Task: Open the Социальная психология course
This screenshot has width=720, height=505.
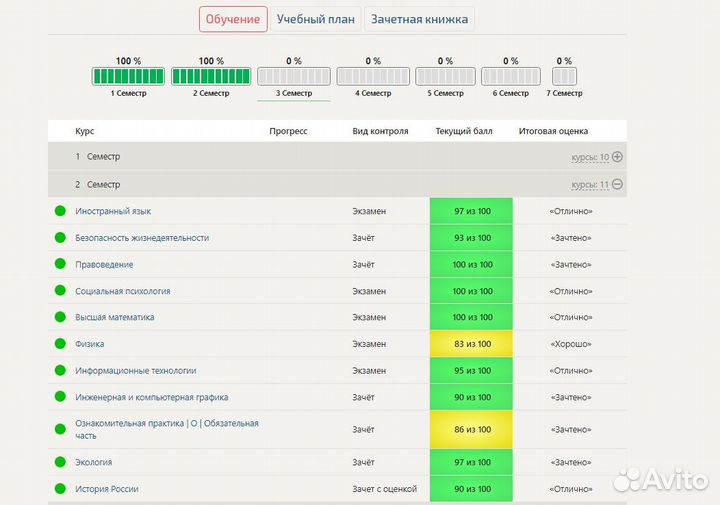Action: point(122,291)
